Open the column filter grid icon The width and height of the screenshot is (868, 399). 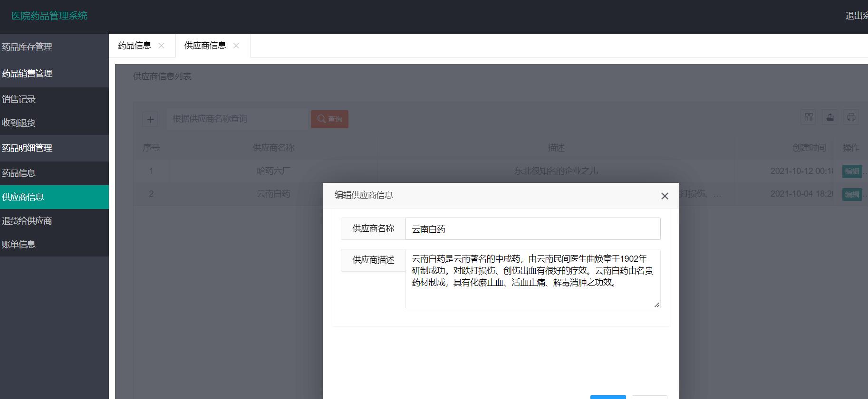(x=809, y=117)
